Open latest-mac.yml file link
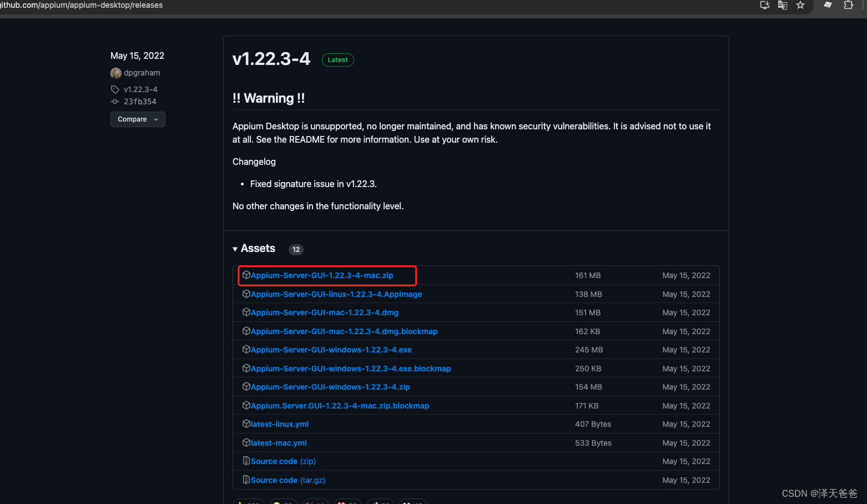The image size is (867, 504). [279, 443]
